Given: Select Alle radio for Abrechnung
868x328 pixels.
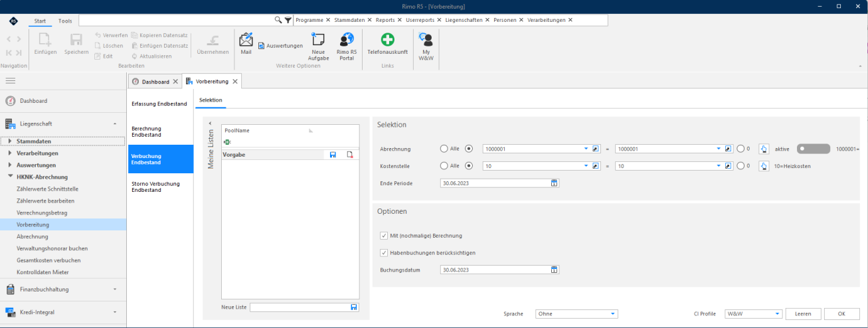Looking at the screenshot, I should point(444,149).
